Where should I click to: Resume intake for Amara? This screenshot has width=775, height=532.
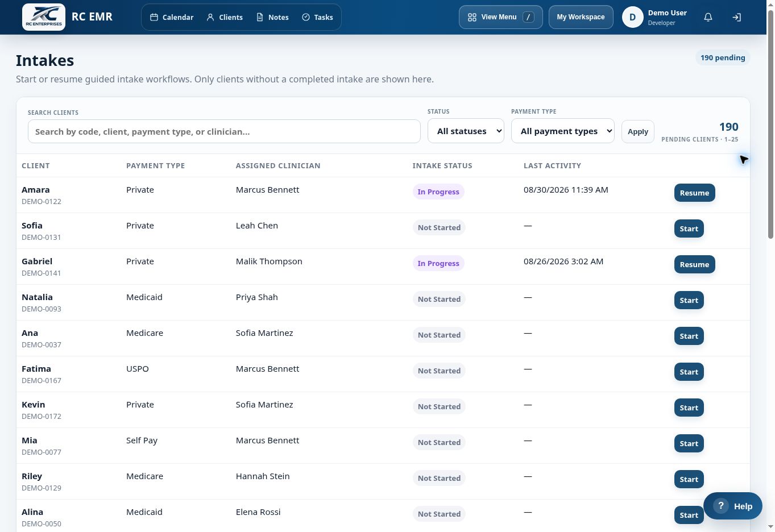click(x=694, y=193)
